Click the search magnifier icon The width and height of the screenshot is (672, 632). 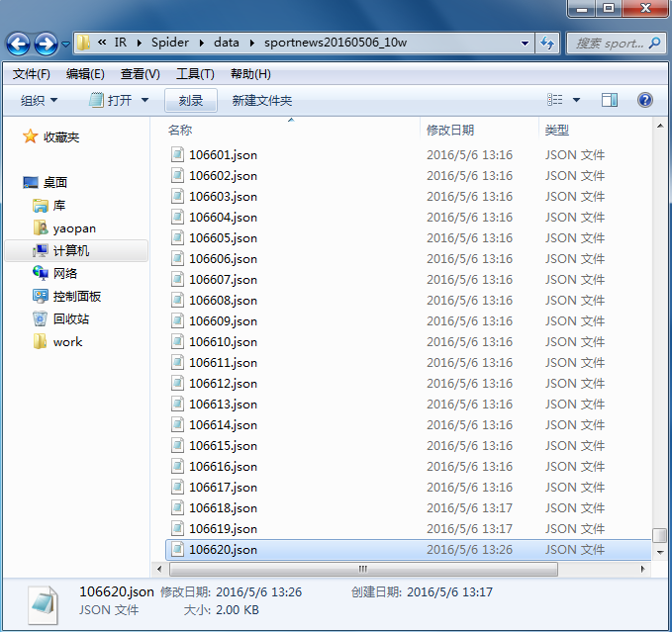(654, 43)
